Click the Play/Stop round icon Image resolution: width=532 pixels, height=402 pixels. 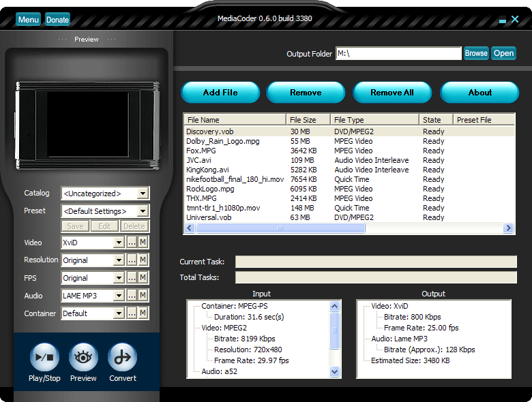click(44, 358)
